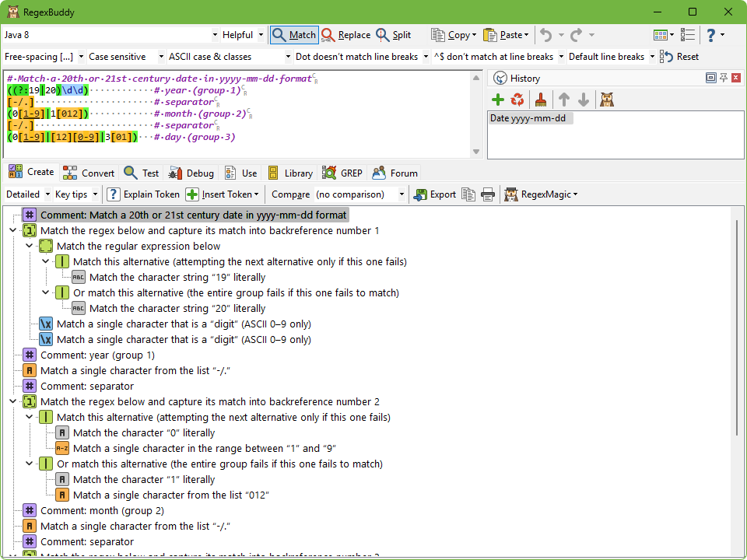Click into the regex editor text area
This screenshot has width=747, height=560.
[x=237, y=114]
